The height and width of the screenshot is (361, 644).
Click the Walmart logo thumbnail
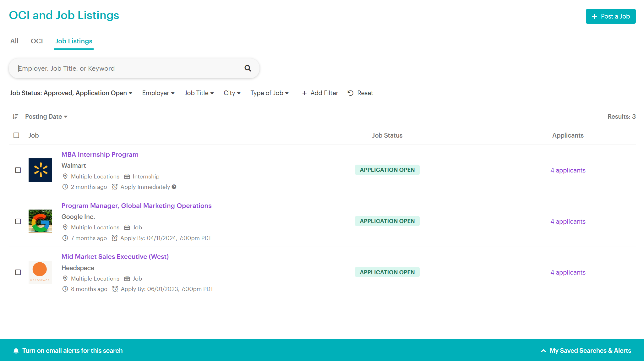tap(40, 170)
